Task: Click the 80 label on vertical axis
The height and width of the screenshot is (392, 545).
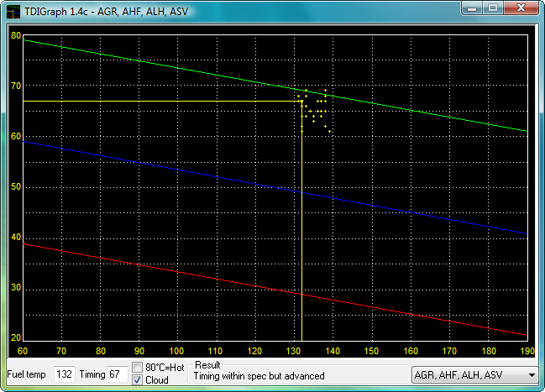Action: tap(15, 35)
